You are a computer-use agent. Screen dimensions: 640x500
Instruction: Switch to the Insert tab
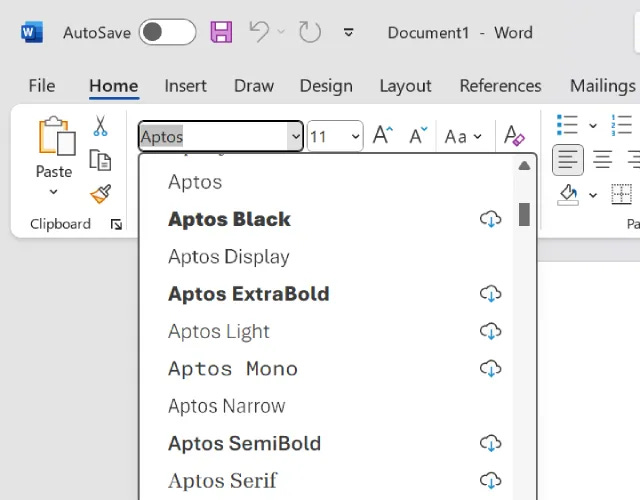(x=185, y=86)
